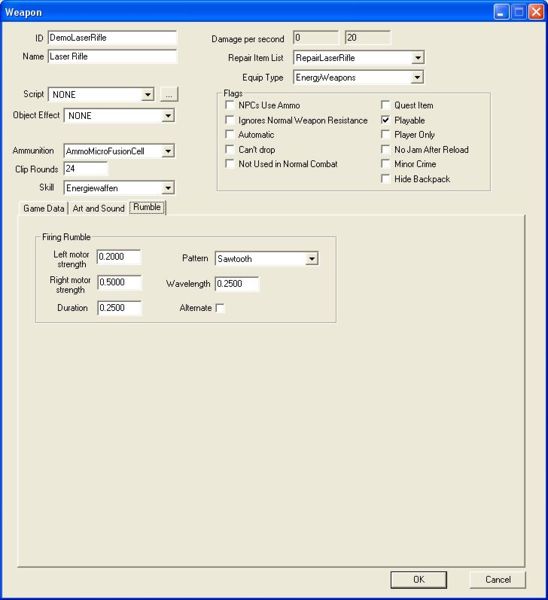The width and height of the screenshot is (548, 600).
Task: Click the Cancel button
Action: pos(498,579)
